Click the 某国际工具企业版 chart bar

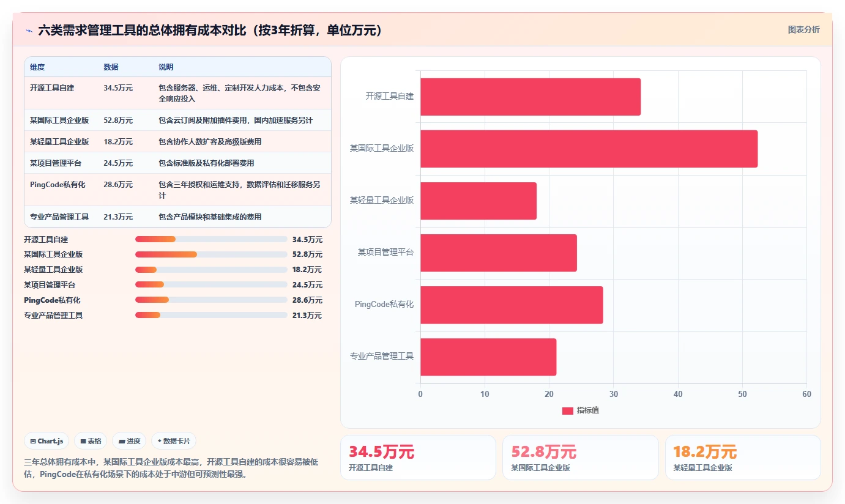[589, 149]
